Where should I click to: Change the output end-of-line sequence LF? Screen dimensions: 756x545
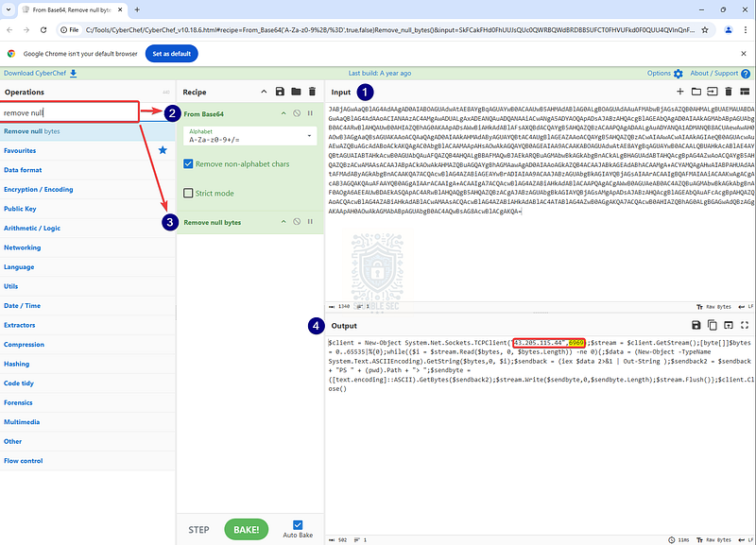click(747, 539)
